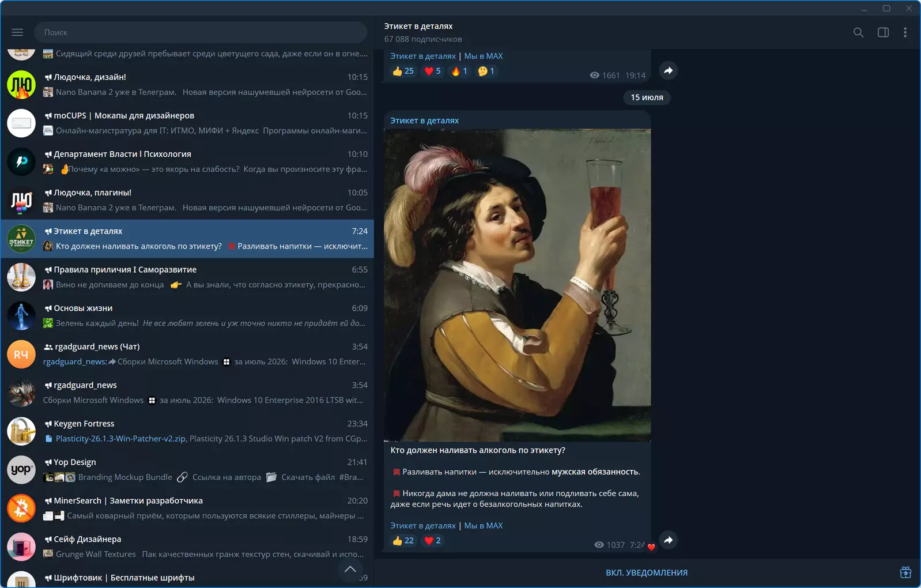The height and width of the screenshot is (588, 921).
Task: Focus the Поиск search field
Action: 201,32
